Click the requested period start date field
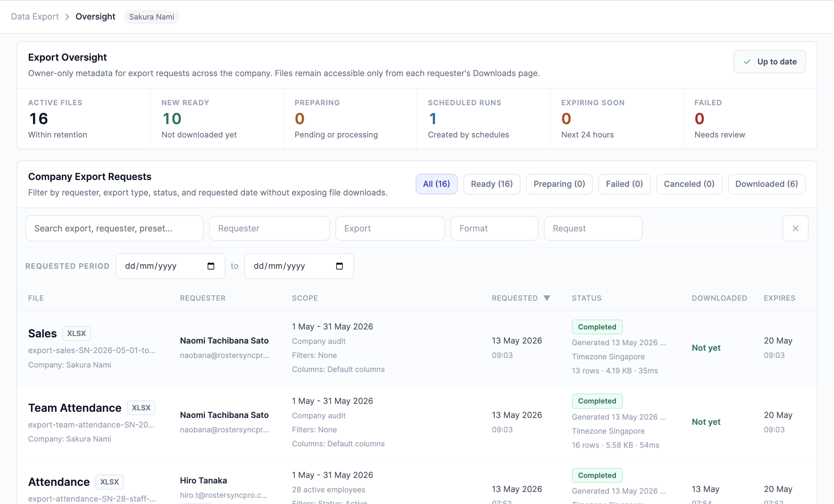Screen dimensions: 834x504 170,266
